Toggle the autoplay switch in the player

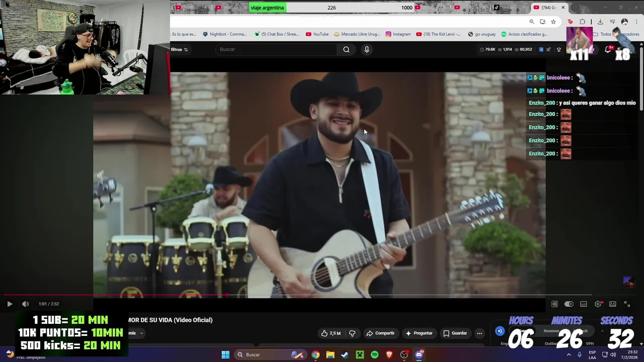tap(569, 304)
